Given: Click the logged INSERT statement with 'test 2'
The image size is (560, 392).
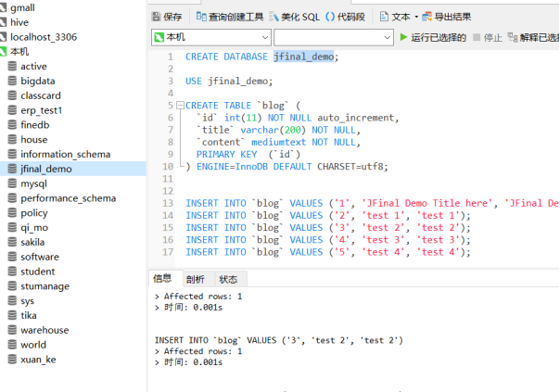Looking at the screenshot, I should click(278, 340).
